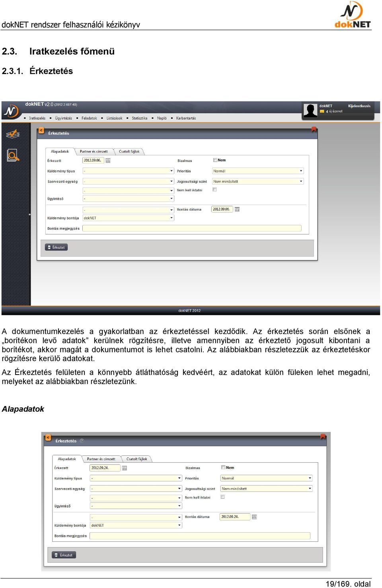Click Érkezett date field showing 2012.09.24.

click(x=105, y=468)
